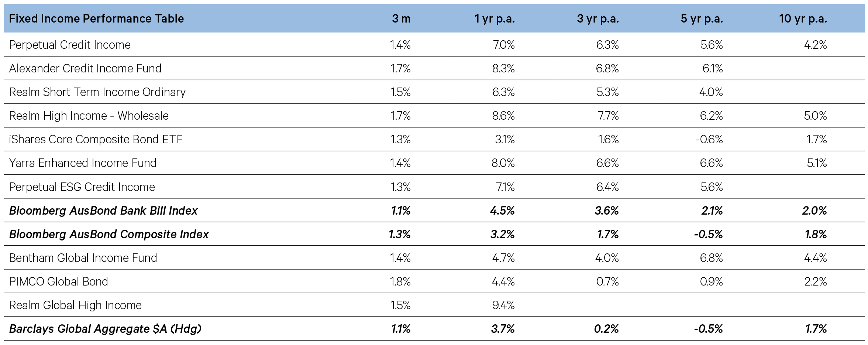The width and height of the screenshot is (868, 345).
Task: Click Realm Short Term Income Ordinary label
Action: [97, 92]
